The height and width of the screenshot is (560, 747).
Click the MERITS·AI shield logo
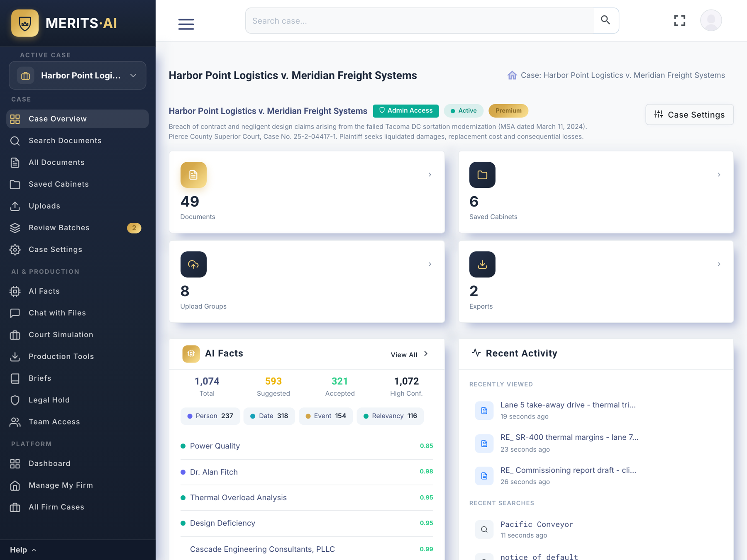pos(25,23)
